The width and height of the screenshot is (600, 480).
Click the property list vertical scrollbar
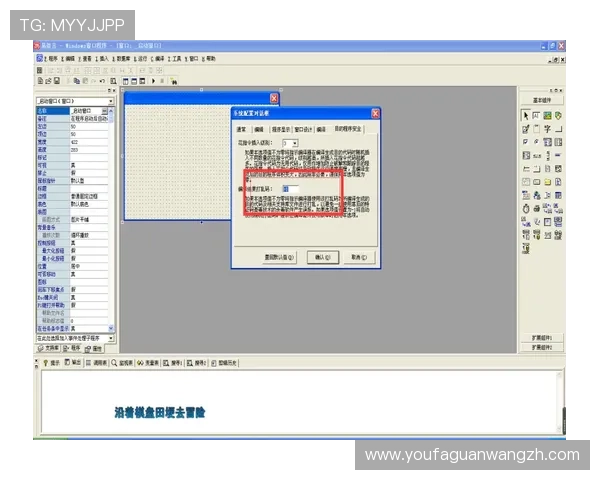tap(111, 220)
